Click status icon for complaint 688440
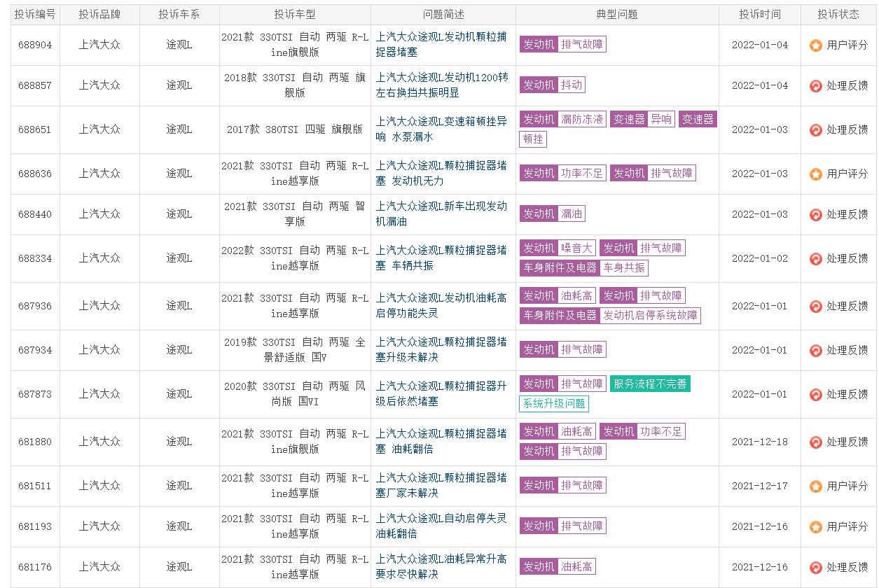Viewport: 879px width, 588px height. pyautogui.click(x=815, y=214)
